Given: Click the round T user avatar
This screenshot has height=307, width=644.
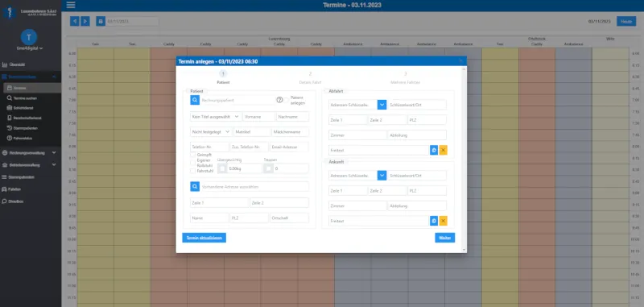Looking at the screenshot, I should point(29,37).
